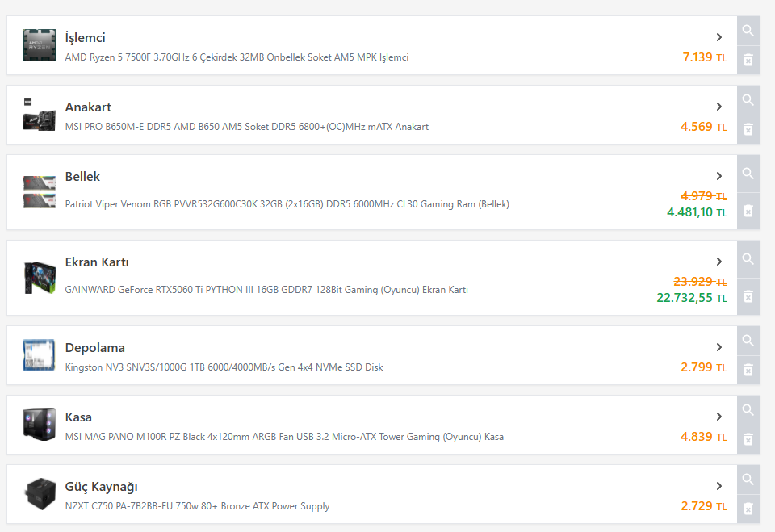Expand the İşlemci row chevron
This screenshot has width=775, height=532.
[x=719, y=37]
